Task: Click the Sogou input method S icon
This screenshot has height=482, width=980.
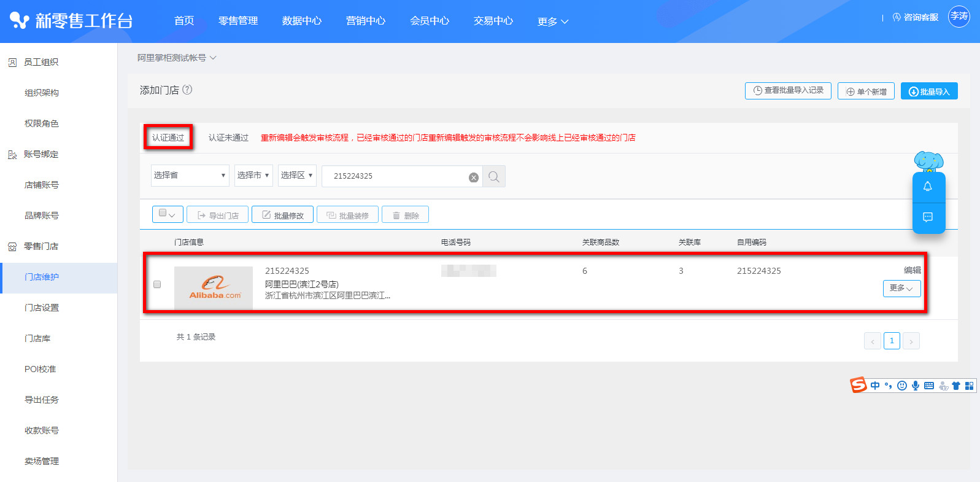Action: point(858,385)
